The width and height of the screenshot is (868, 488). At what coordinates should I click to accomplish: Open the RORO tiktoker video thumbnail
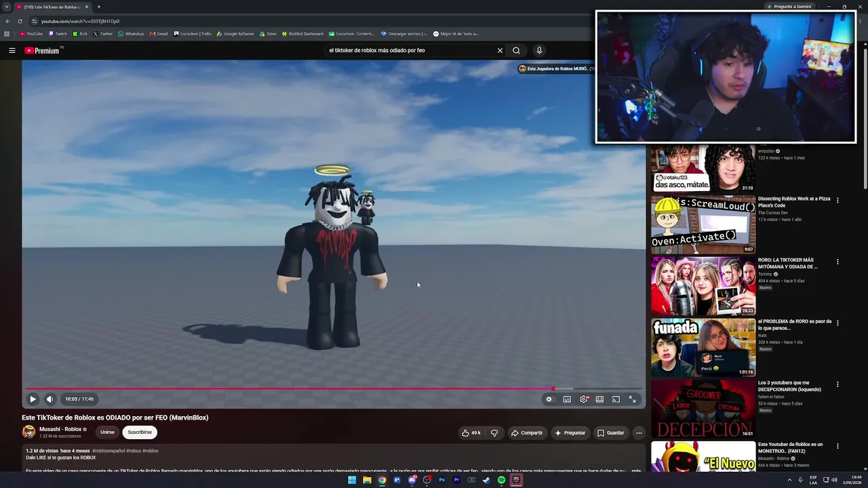point(703,286)
